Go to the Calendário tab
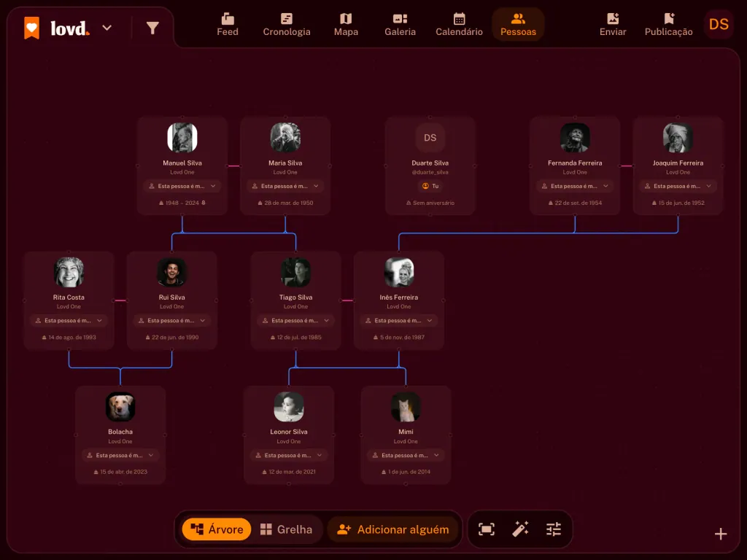The width and height of the screenshot is (747, 560). point(460,25)
